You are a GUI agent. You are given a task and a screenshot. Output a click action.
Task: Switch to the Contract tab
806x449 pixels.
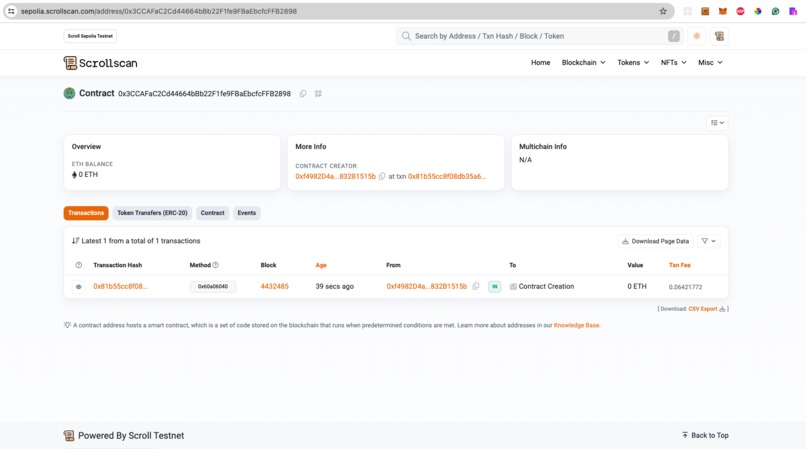[212, 213]
